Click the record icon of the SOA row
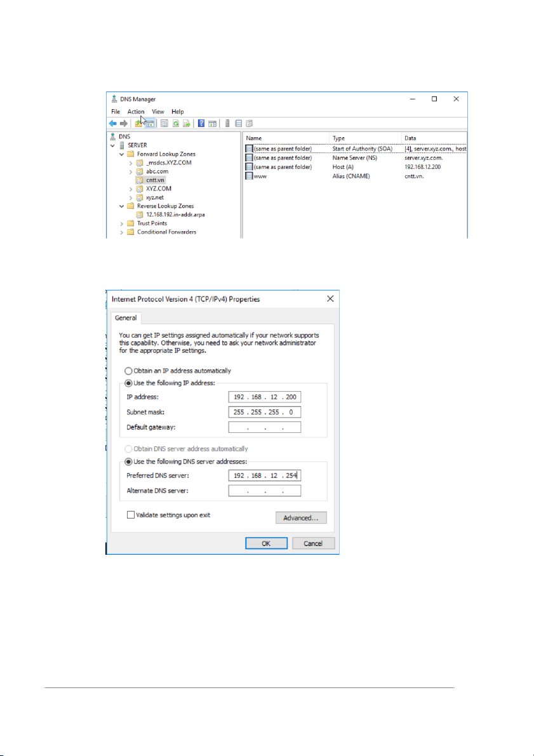 pyautogui.click(x=249, y=149)
